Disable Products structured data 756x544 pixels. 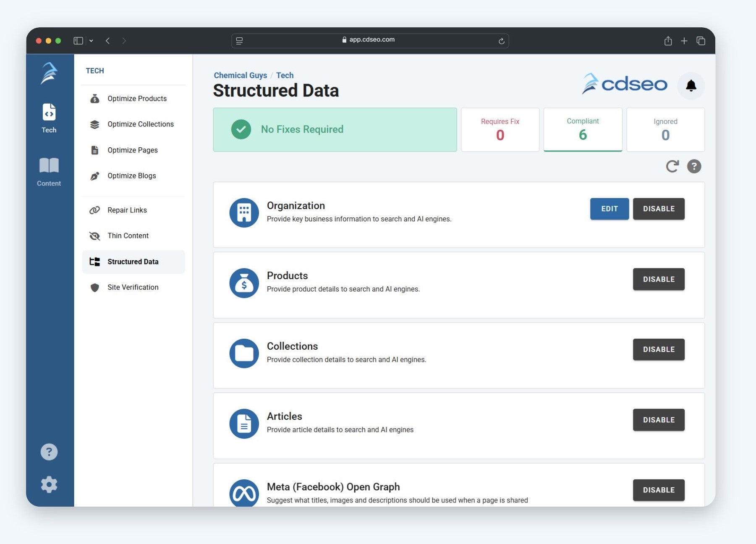click(x=658, y=279)
